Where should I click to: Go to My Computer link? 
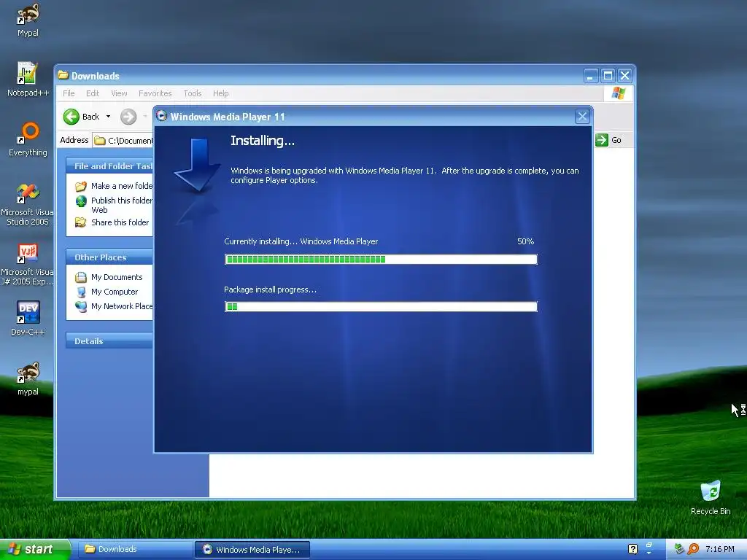[115, 292]
